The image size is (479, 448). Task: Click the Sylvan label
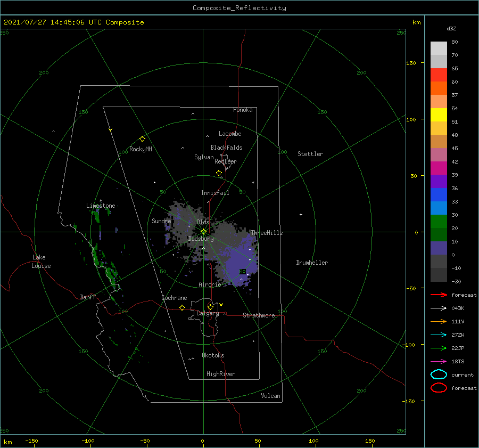click(204, 157)
